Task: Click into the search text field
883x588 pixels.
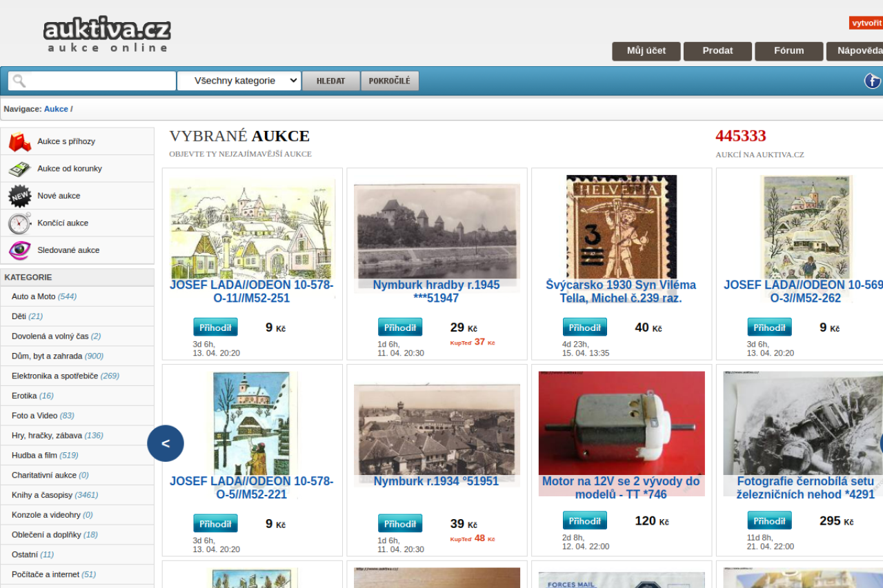Action: pos(100,81)
